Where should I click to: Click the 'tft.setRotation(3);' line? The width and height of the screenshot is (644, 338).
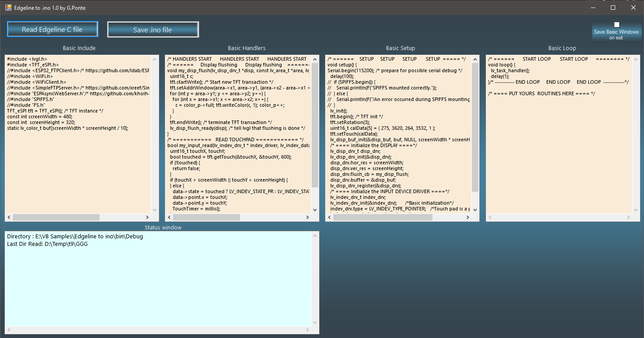coord(351,122)
